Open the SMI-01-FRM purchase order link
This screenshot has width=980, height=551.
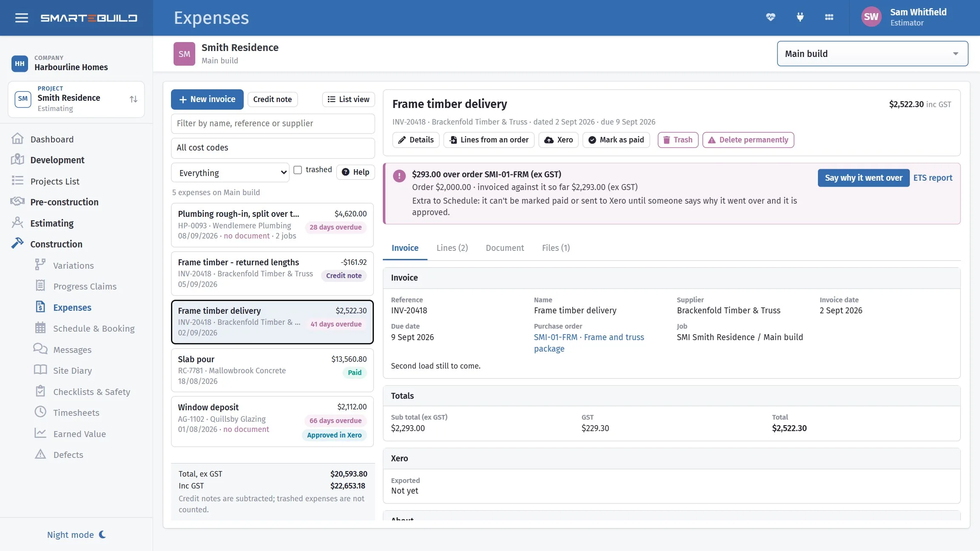point(589,343)
